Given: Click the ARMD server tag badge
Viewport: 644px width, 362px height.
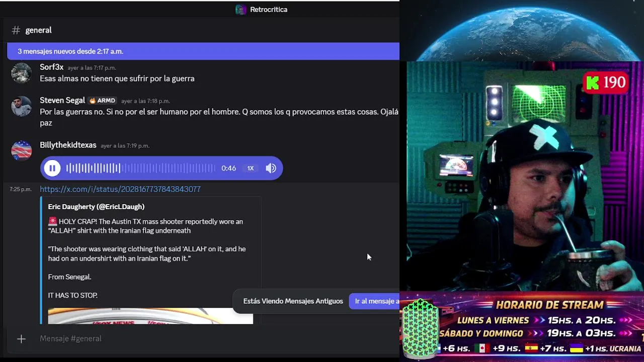Looking at the screenshot, I should [x=103, y=101].
